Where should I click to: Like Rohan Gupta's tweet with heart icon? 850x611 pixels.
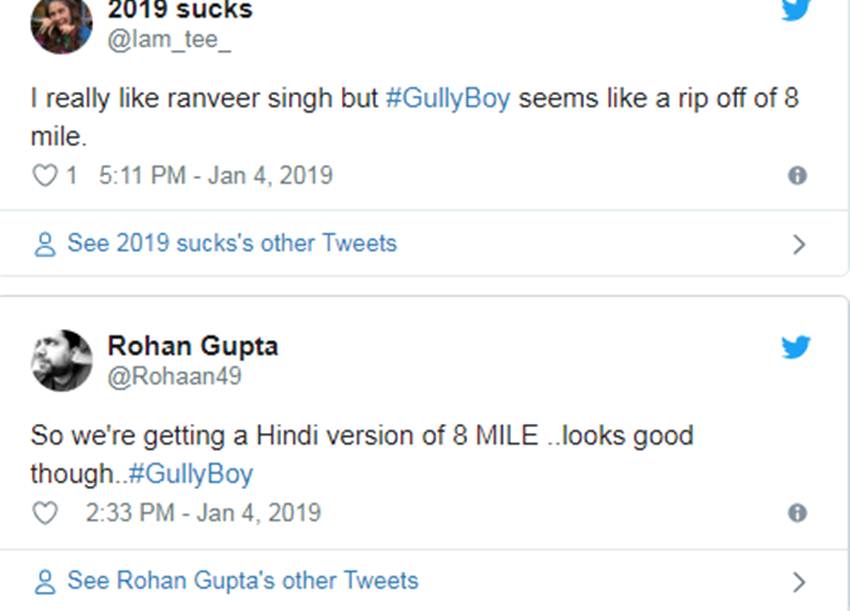point(45,513)
